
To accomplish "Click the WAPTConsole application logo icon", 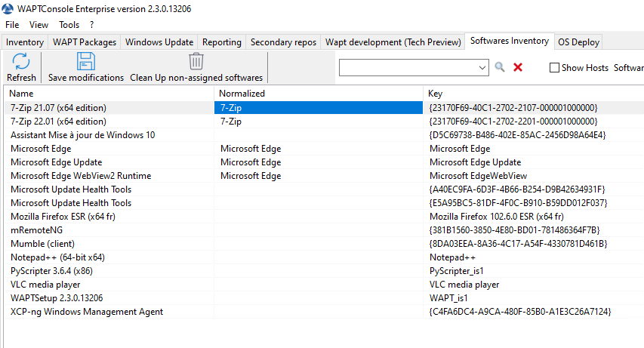I will click(8, 8).
